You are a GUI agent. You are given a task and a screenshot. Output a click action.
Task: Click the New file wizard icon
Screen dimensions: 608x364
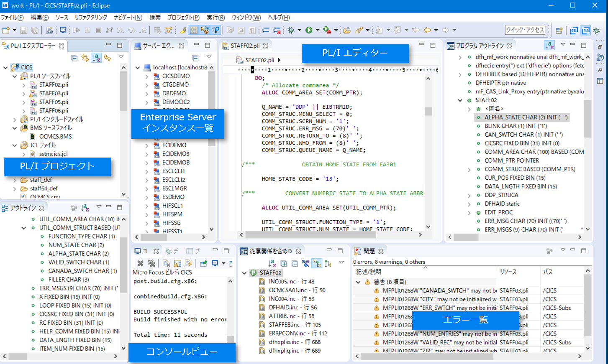[6, 30]
